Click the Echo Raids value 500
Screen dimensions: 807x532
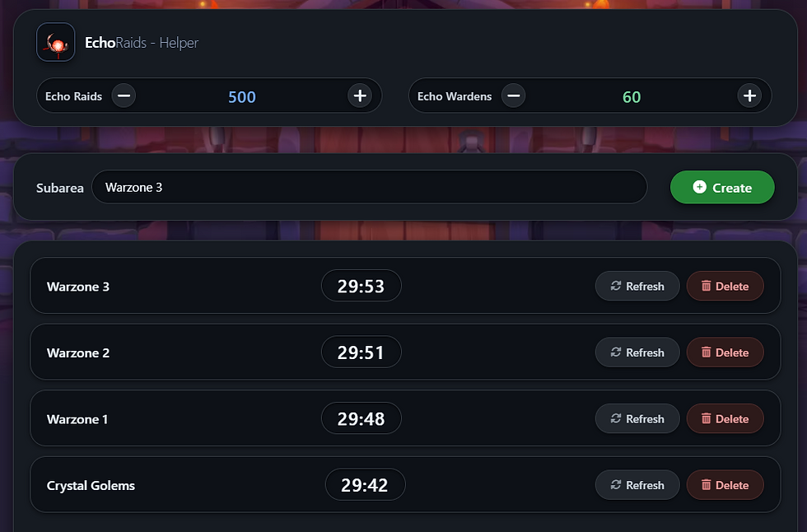[x=242, y=96]
